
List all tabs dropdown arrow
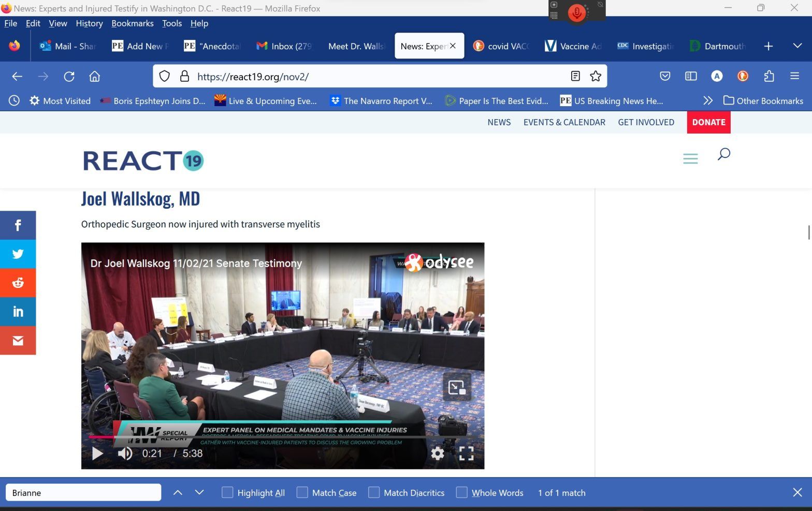click(x=798, y=46)
